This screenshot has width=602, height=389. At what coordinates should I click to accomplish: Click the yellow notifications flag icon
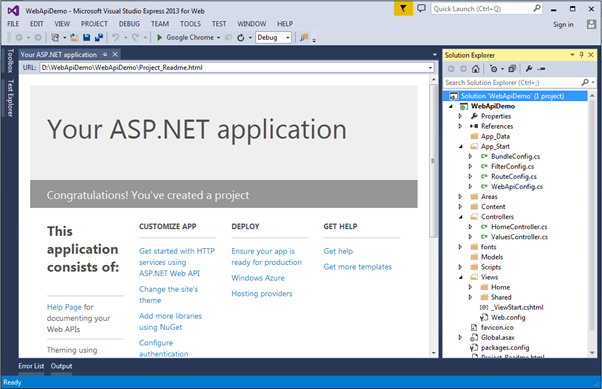(x=403, y=8)
